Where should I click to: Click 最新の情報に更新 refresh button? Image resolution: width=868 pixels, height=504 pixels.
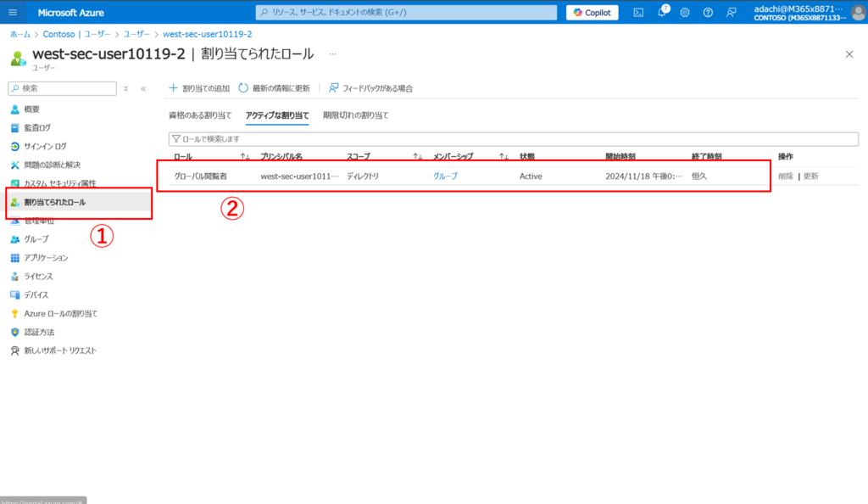coord(274,88)
